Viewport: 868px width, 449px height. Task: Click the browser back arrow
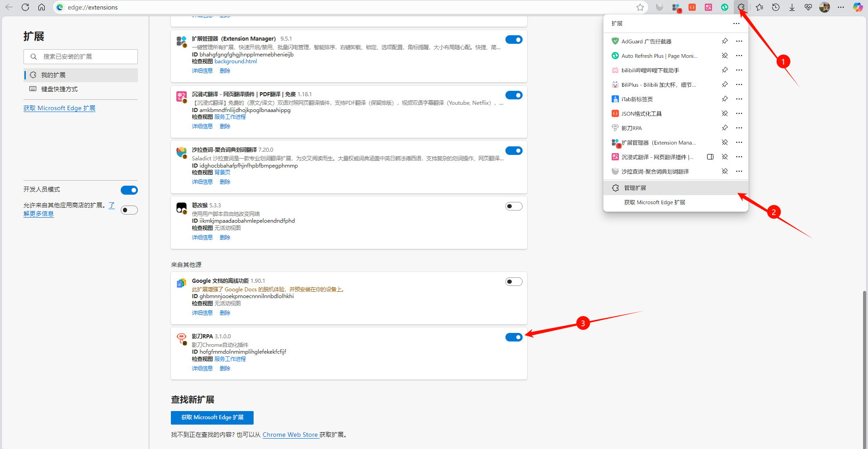(x=9, y=7)
